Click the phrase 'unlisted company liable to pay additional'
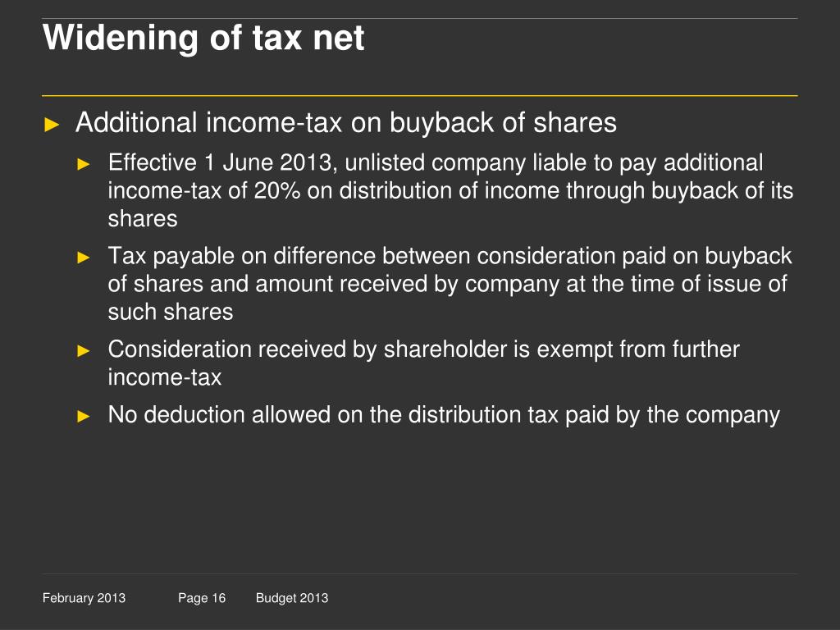Image resolution: width=840 pixels, height=630 pixels. coord(554,163)
